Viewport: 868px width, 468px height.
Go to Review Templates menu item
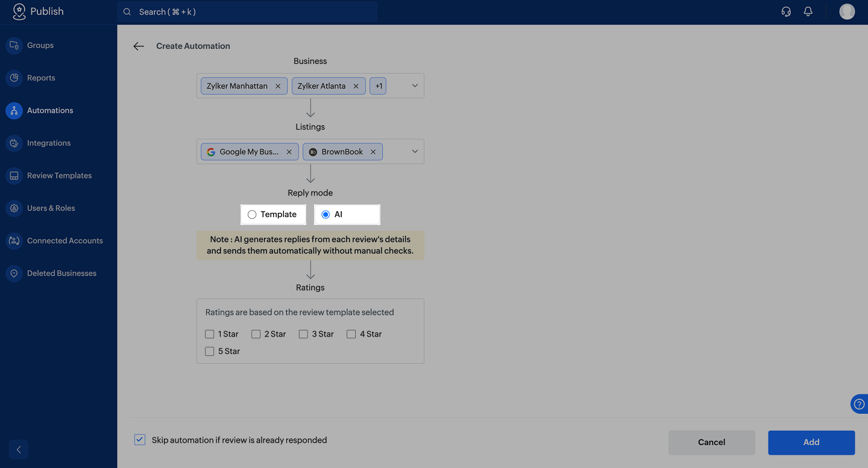pyautogui.click(x=60, y=175)
